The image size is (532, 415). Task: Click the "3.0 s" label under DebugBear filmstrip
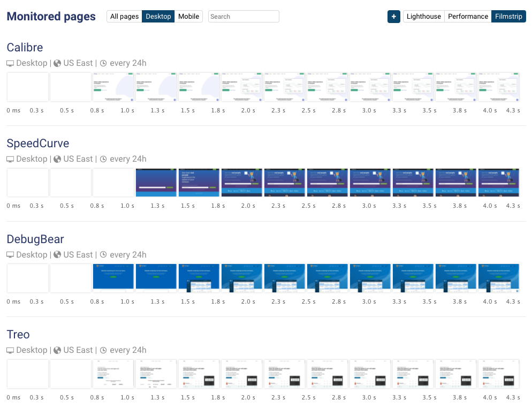369,301
